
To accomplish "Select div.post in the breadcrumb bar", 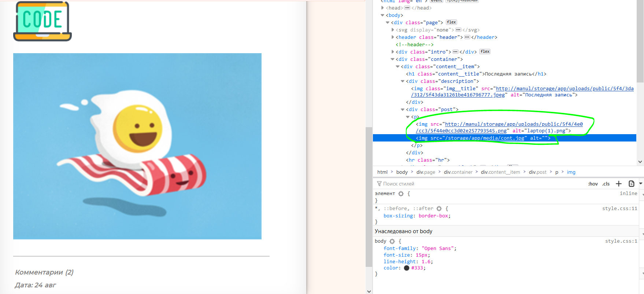I will 537,172.
